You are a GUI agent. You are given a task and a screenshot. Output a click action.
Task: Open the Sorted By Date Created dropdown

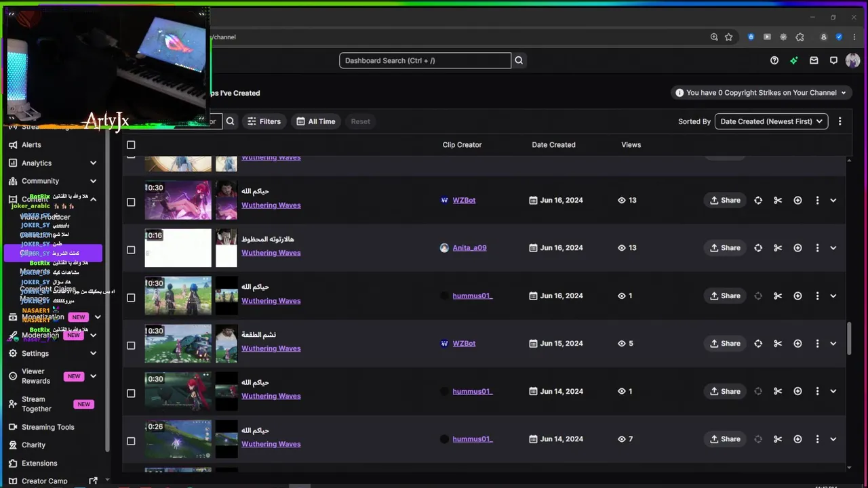point(771,121)
